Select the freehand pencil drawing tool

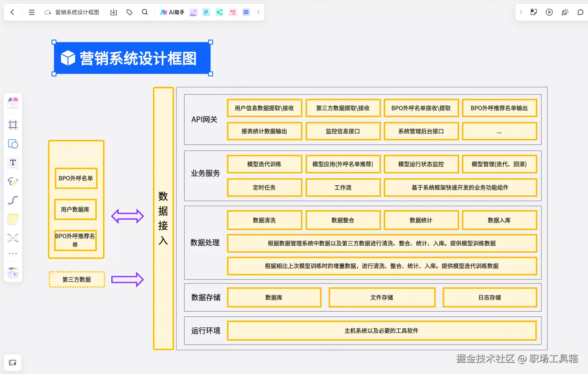click(13, 181)
